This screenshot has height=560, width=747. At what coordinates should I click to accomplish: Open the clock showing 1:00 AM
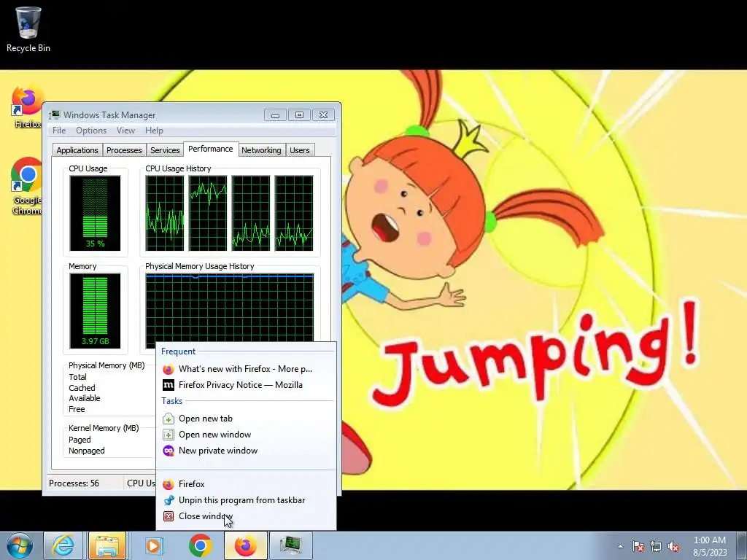[710, 545]
